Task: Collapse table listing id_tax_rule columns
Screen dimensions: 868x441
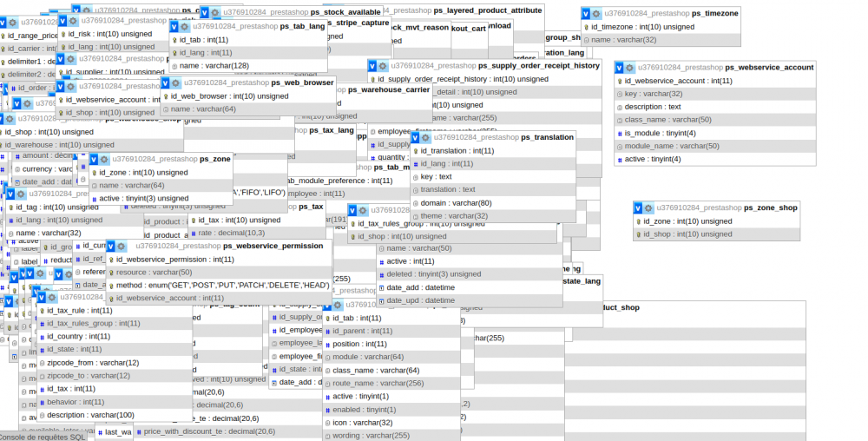Action: click(x=41, y=298)
